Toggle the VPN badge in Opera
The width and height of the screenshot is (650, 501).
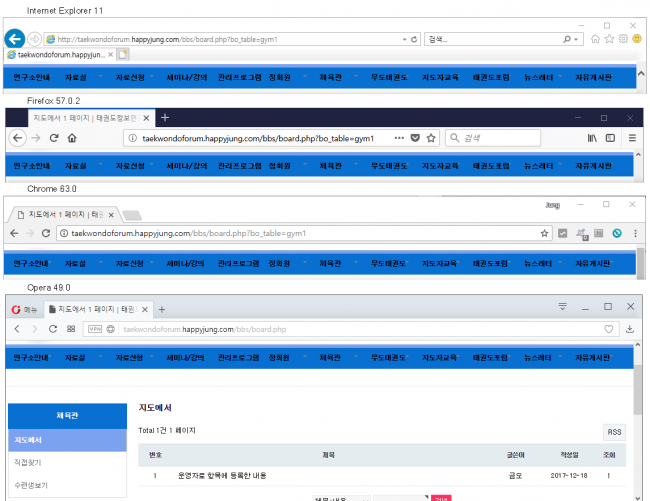[x=95, y=329]
